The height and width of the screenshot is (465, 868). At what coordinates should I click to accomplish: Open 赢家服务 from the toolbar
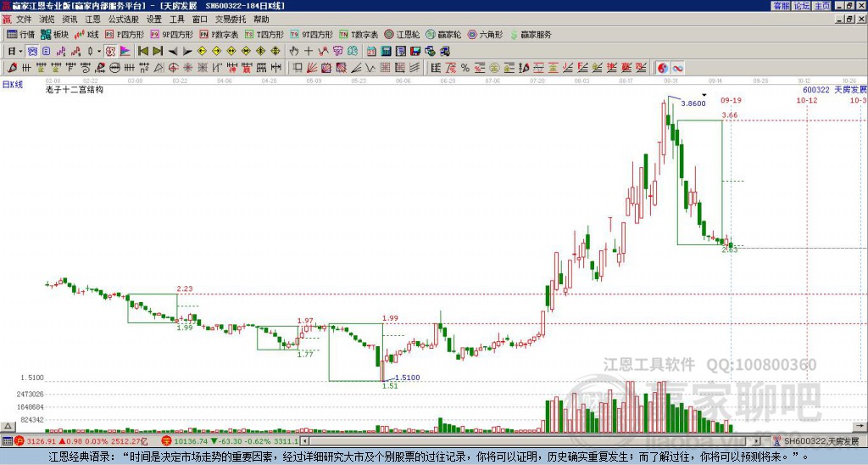pos(531,34)
